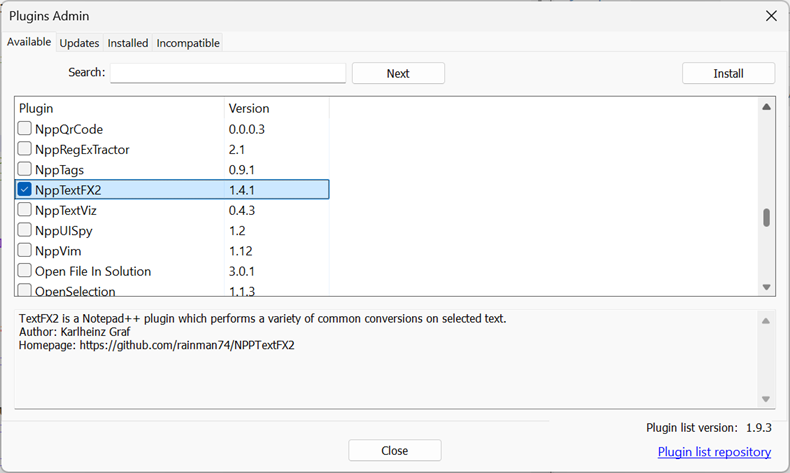Click version 3.0.1 cell
Screen dimensions: 790x473
point(241,271)
